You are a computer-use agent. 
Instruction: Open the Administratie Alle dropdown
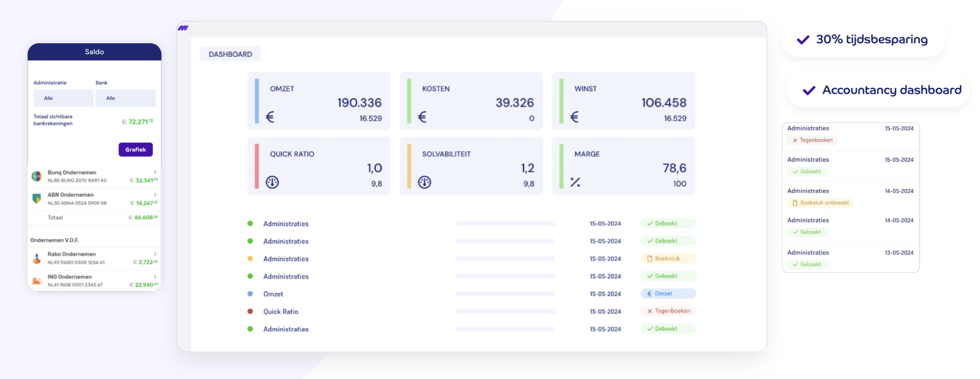pyautogui.click(x=63, y=98)
